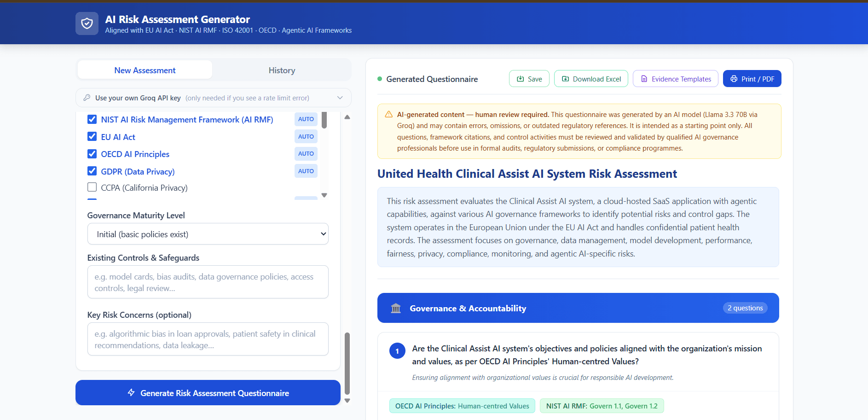This screenshot has width=868, height=420.
Task: Click the Download Excel button
Action: click(591, 79)
